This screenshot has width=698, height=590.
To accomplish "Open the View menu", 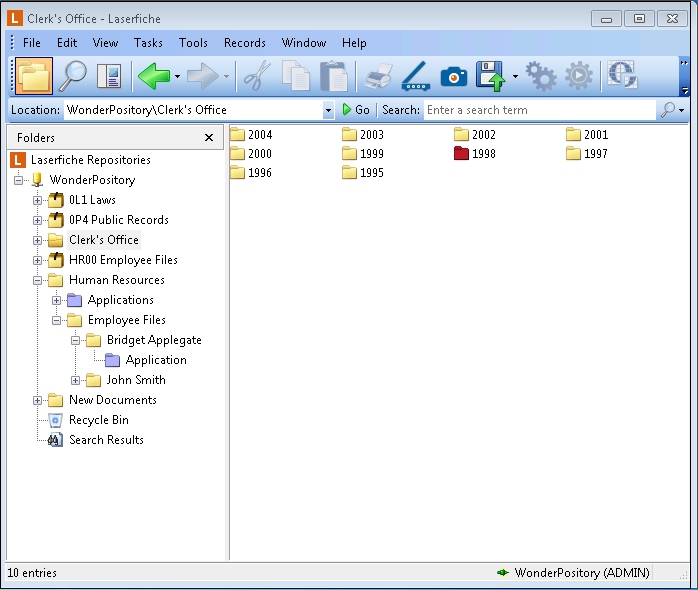I will point(106,43).
